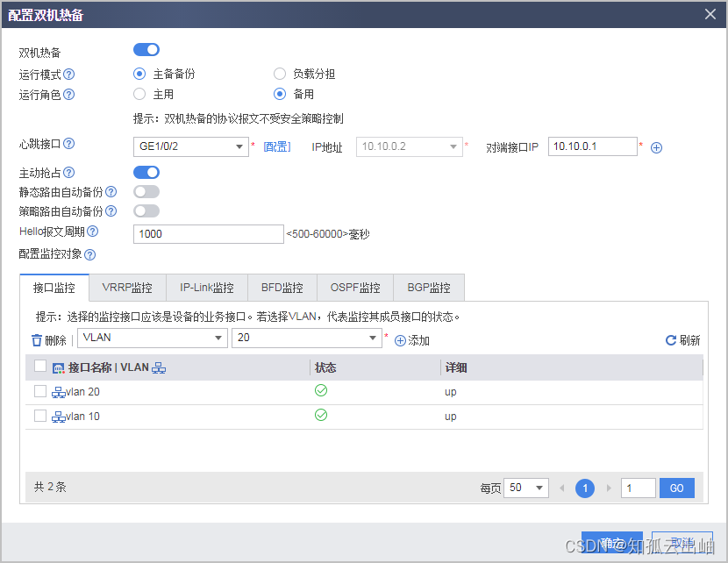Click the GO page button

tap(677, 488)
